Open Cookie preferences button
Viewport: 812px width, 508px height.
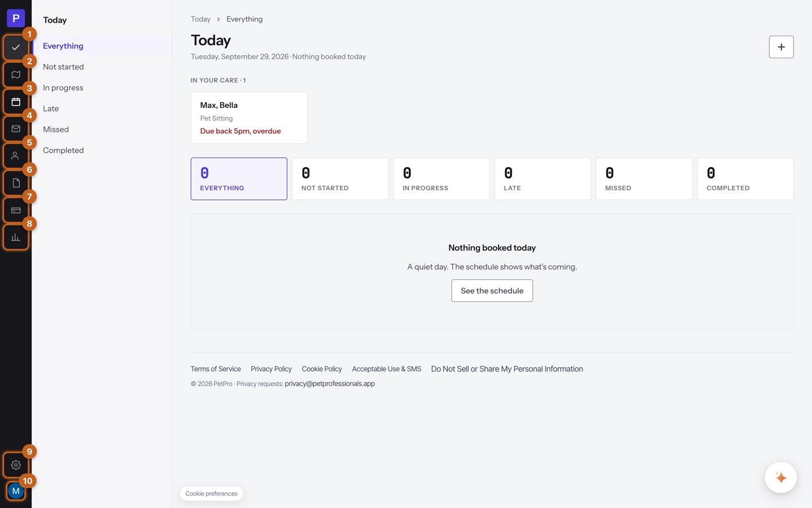coord(211,493)
